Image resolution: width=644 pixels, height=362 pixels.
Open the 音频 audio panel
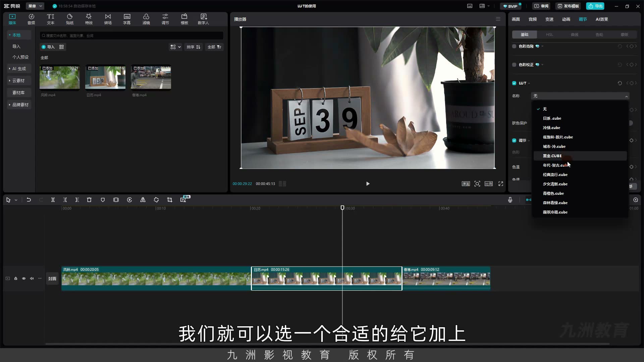[31, 19]
